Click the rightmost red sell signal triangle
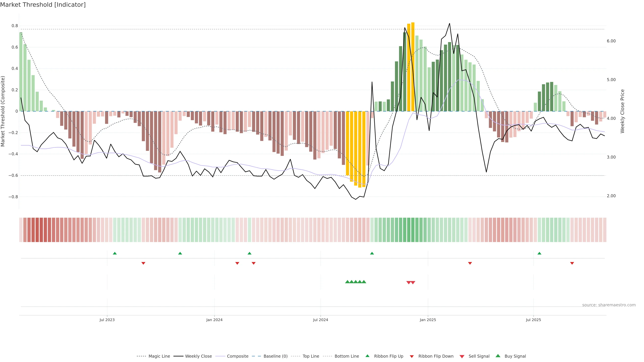Image resolution: width=644 pixels, height=362 pixels. (x=413, y=283)
